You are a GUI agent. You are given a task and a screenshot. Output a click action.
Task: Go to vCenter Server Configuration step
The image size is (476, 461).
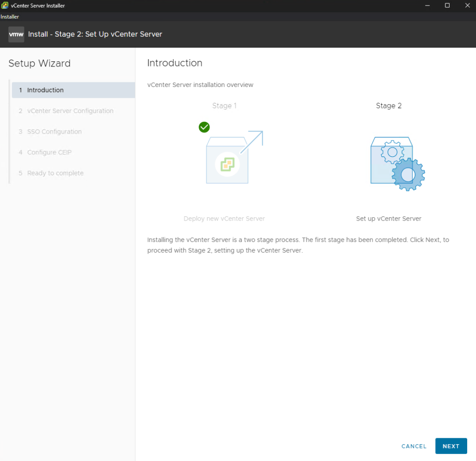(70, 111)
